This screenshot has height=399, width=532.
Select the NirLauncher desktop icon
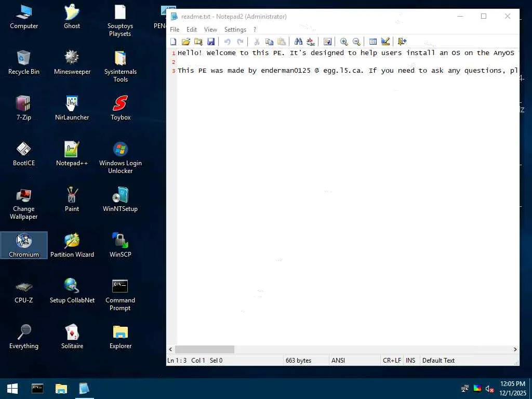[72, 108]
